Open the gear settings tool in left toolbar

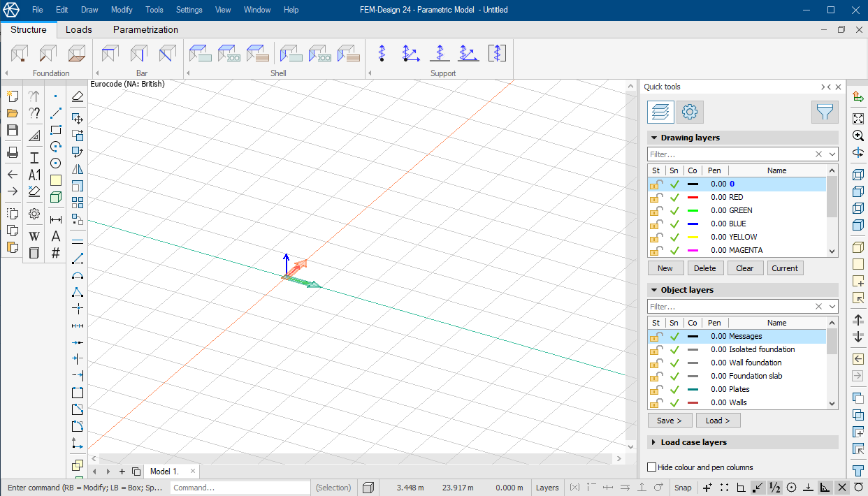click(x=34, y=214)
